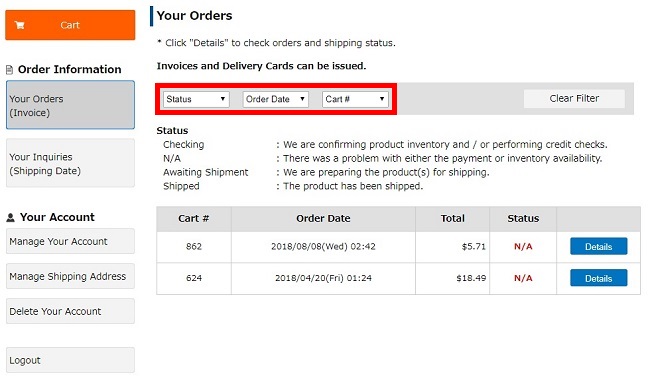Open Your Inquiries (Shipping Date)
Image resolution: width=650 pixels, height=380 pixels.
pyautogui.click(x=70, y=163)
